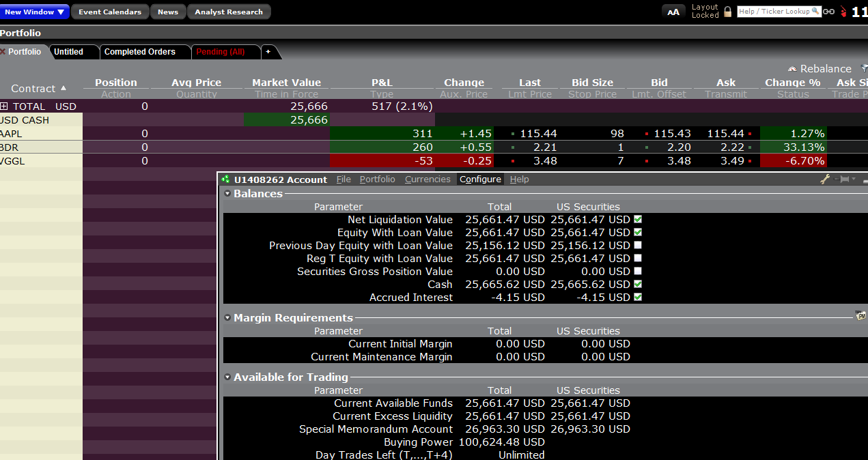Enable Previous Day Equity with Loan Value checkbox
Screen dimensions: 868x460
pos(638,246)
